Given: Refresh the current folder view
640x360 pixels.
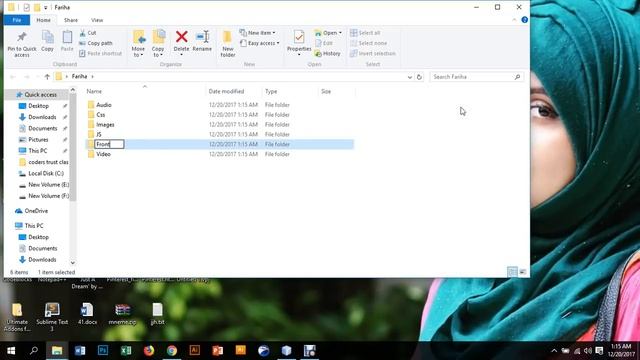Looking at the screenshot, I should coord(419,77).
